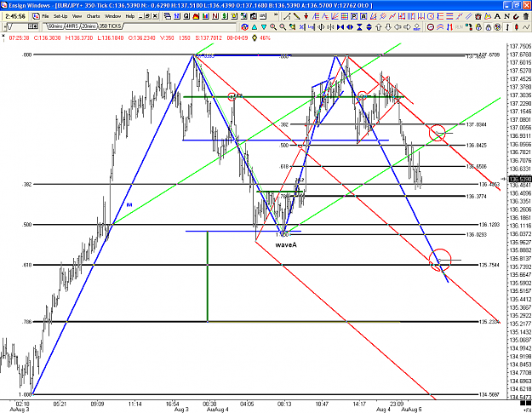The height and width of the screenshot is (413, 532).
Task: Click the vertical expand diamond icon
Action: coord(369,26)
